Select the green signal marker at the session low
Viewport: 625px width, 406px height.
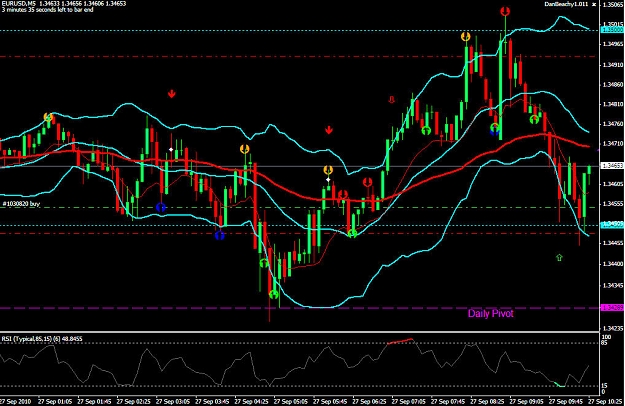(274, 294)
